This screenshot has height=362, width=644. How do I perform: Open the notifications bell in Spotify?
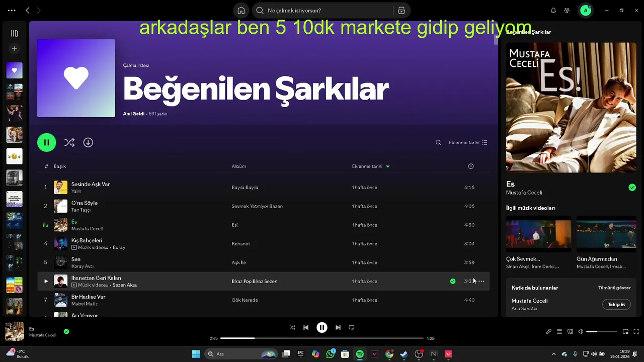(x=553, y=11)
